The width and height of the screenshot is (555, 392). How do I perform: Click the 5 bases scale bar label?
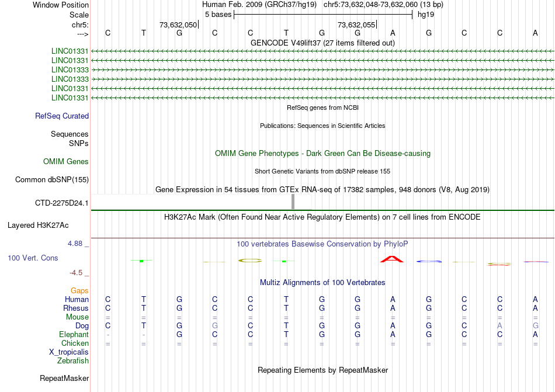tap(218, 15)
